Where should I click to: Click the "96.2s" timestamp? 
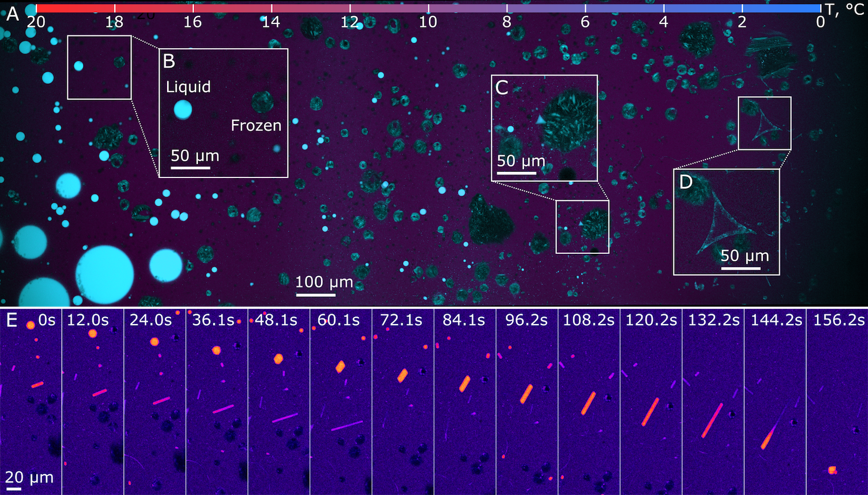(x=526, y=320)
